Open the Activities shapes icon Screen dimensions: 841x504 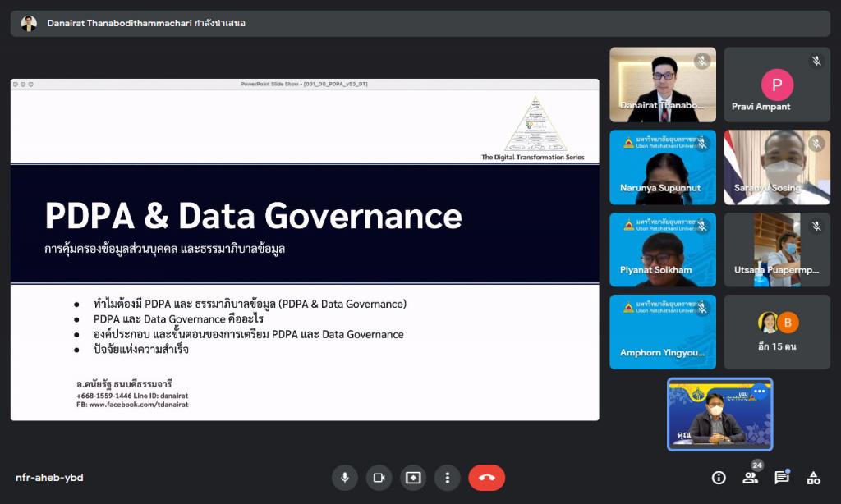pyautogui.click(x=813, y=478)
